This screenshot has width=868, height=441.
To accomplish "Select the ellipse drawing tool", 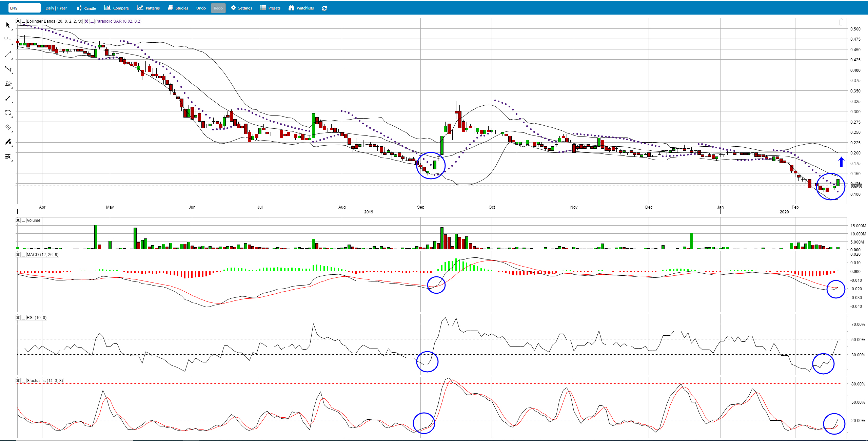I will coord(8,113).
